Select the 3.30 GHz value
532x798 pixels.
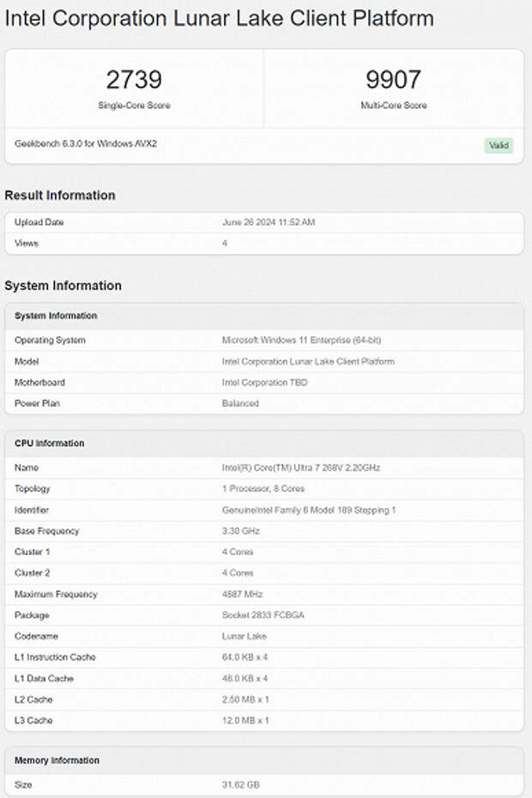[x=241, y=531]
